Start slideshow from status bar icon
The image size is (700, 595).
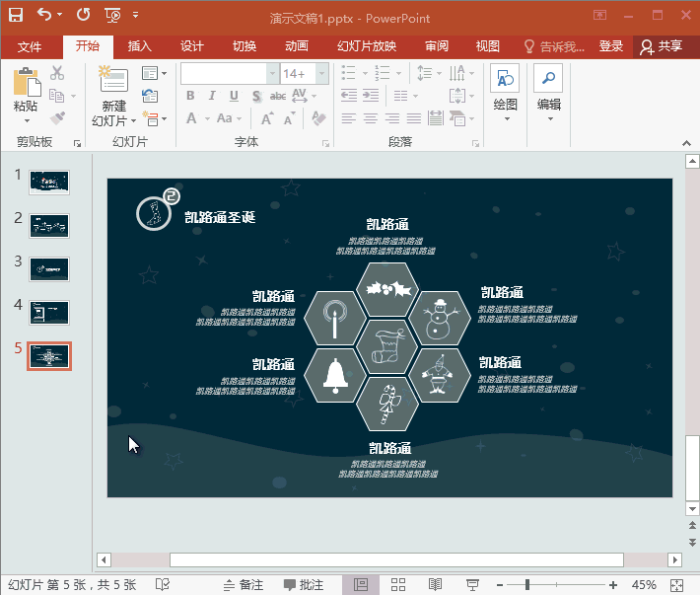(472, 585)
